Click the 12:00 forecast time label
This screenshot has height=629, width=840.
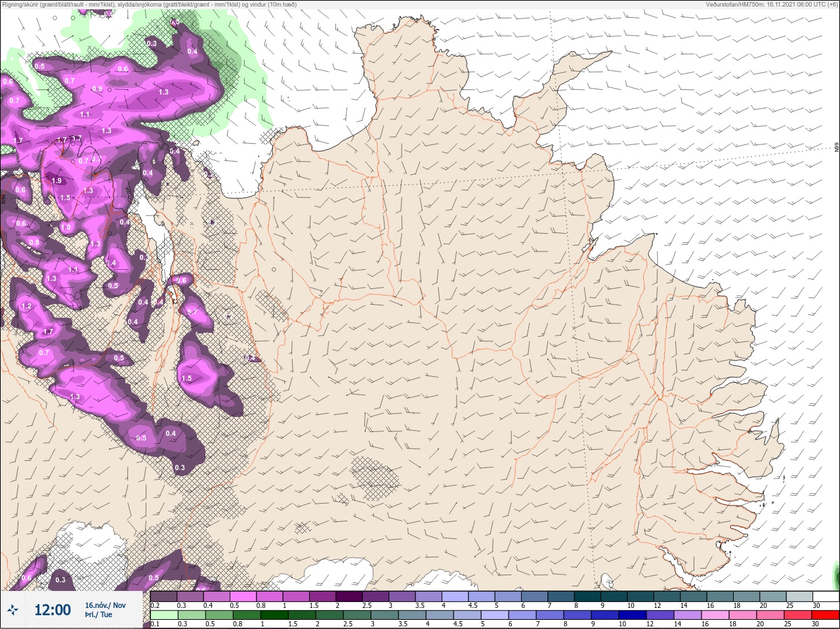click(52, 610)
